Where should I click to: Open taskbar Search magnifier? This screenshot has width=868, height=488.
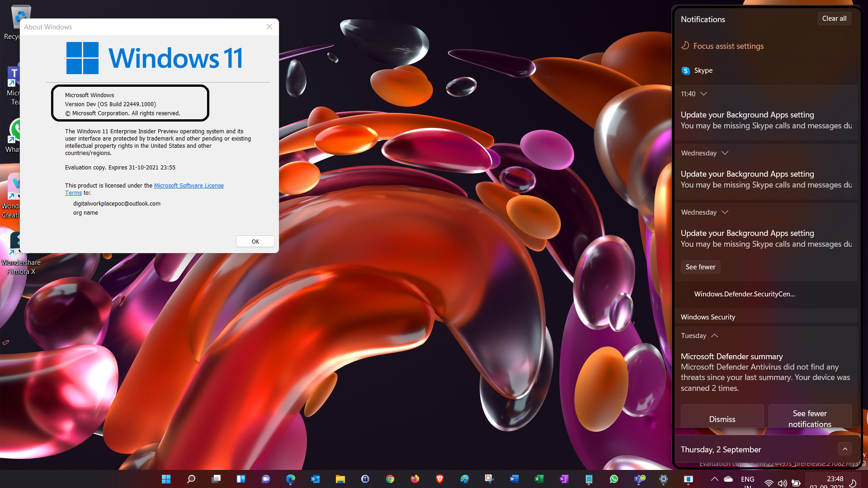pos(191,479)
